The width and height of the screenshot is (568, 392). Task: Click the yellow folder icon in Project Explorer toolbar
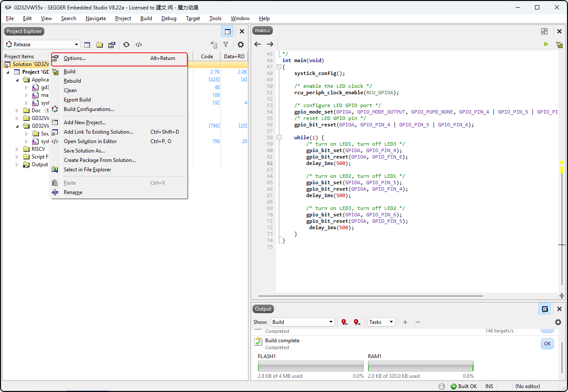(x=99, y=45)
